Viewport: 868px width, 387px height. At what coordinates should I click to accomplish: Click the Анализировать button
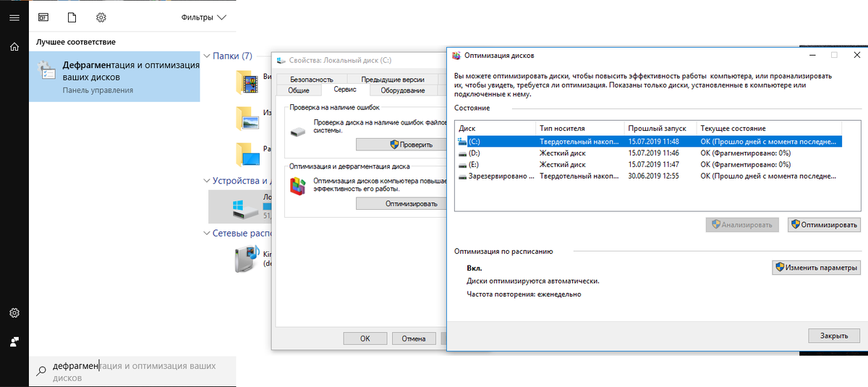click(x=743, y=225)
